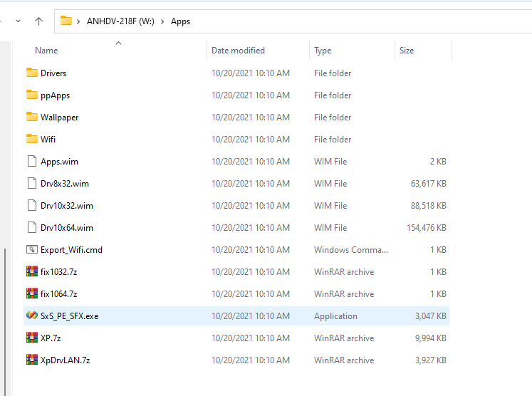Click the XpDrvLAN.7z file name
The image size is (532, 396).
(65, 360)
